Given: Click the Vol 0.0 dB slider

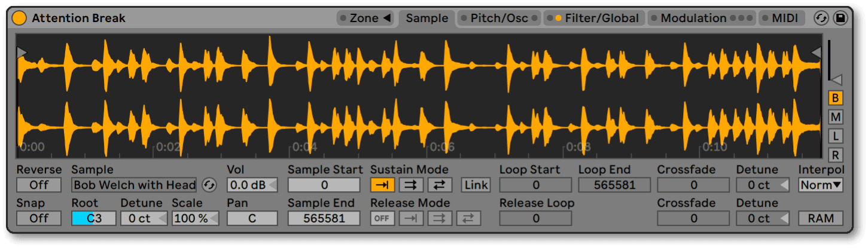Looking at the screenshot, I should [x=252, y=185].
